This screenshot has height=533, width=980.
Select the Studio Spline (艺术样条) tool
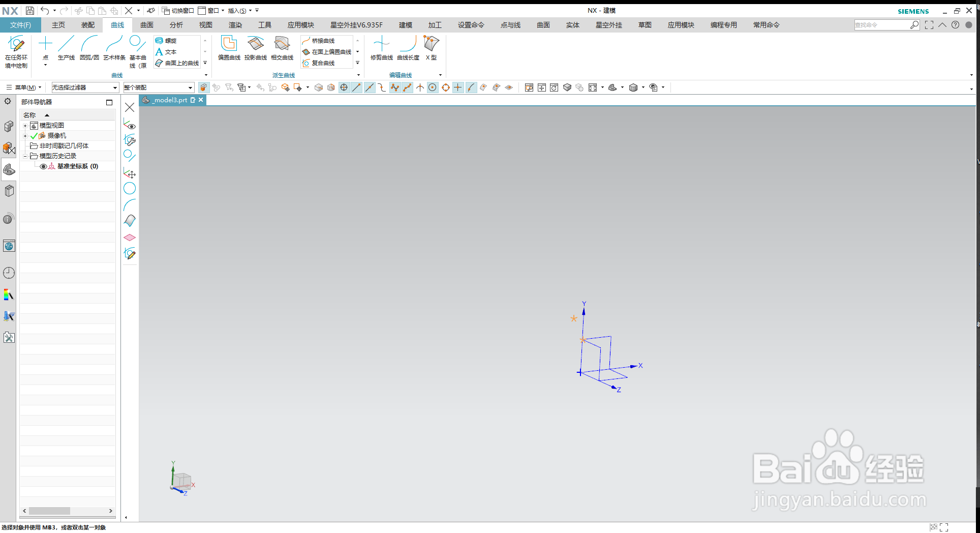click(114, 48)
